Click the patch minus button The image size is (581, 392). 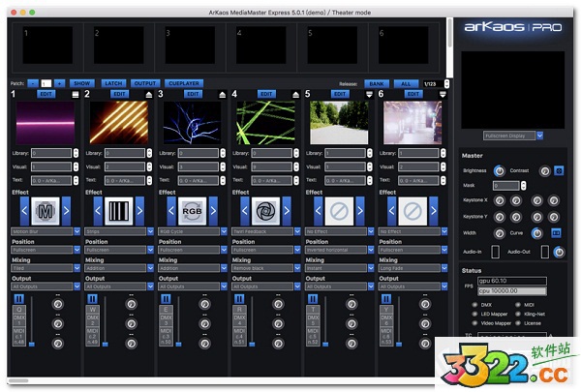(33, 84)
